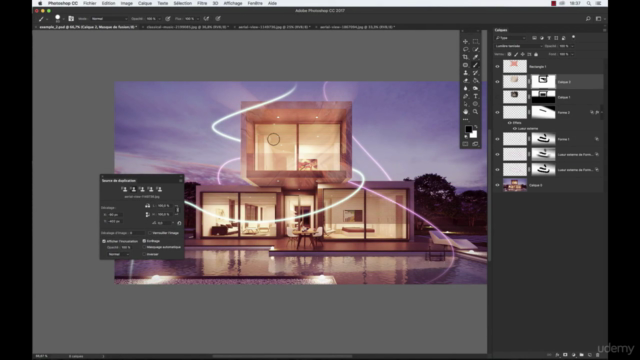Viewport: 640px width, 360px height.
Task: Open layer filter Type dropdown
Action: [511, 38]
